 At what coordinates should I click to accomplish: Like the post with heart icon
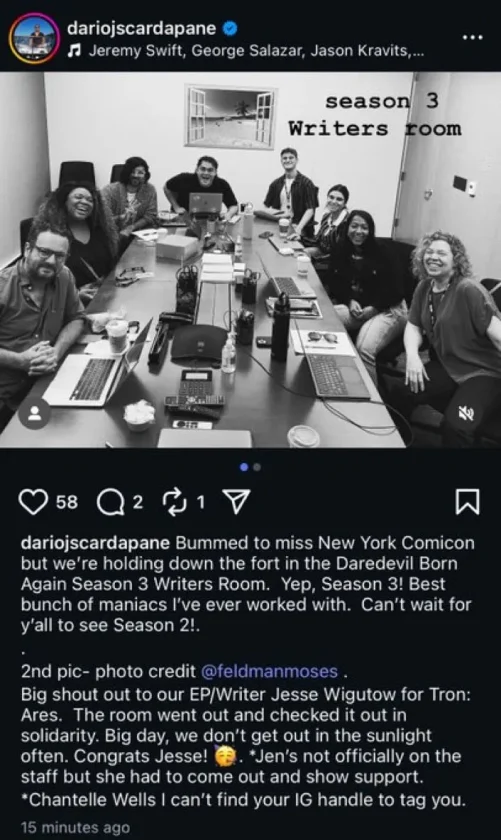33,502
